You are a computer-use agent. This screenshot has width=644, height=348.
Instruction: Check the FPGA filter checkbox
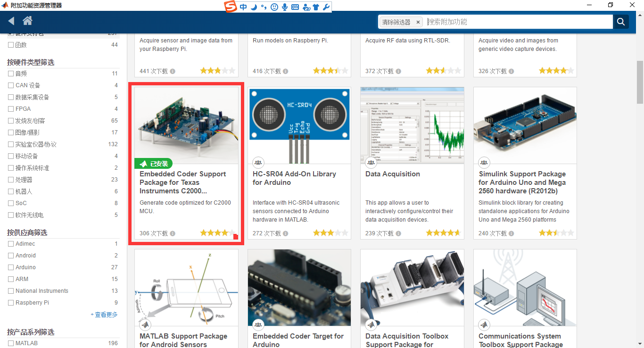tap(11, 109)
